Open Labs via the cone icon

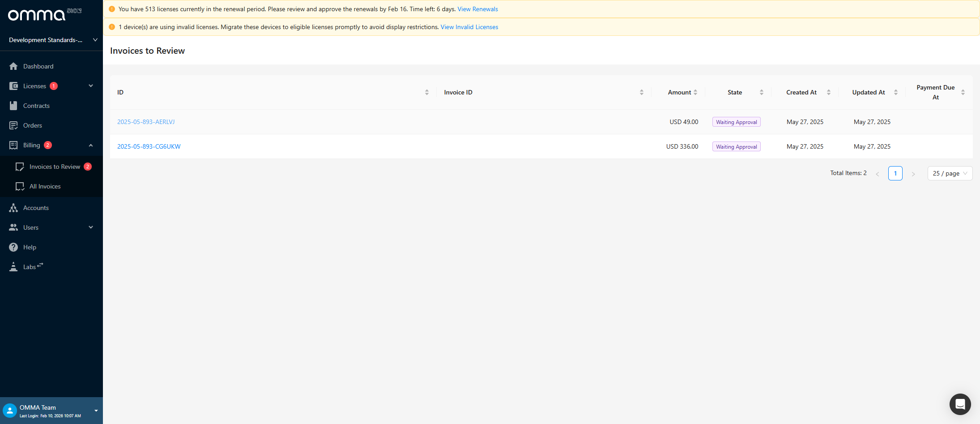[x=13, y=267]
